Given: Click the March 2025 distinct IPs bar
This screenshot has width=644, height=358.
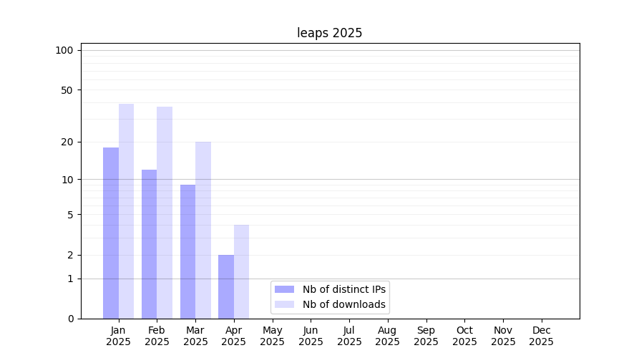Looking at the screenshot, I should click(x=187, y=251).
